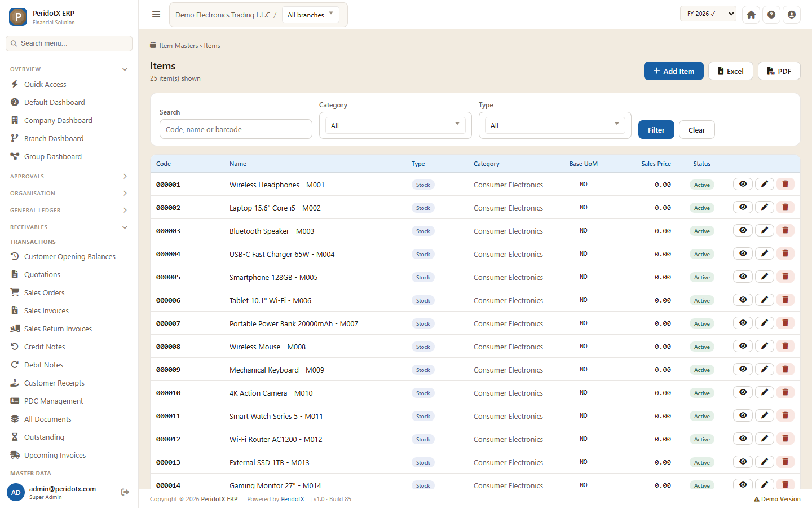Edit item Smartphone 128GB - M005
The image size is (812, 508).
(x=764, y=277)
